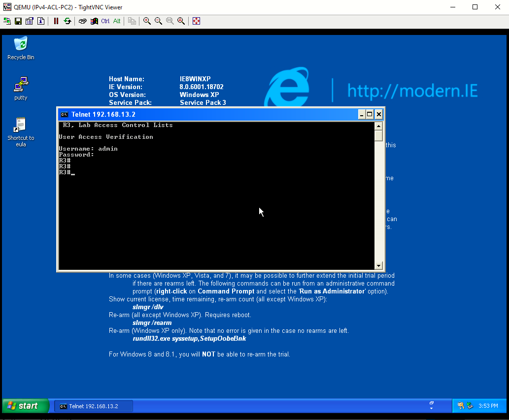Viewport: 509px width, 420px height.
Task: Set zoom to auto fit
Action: click(x=181, y=21)
